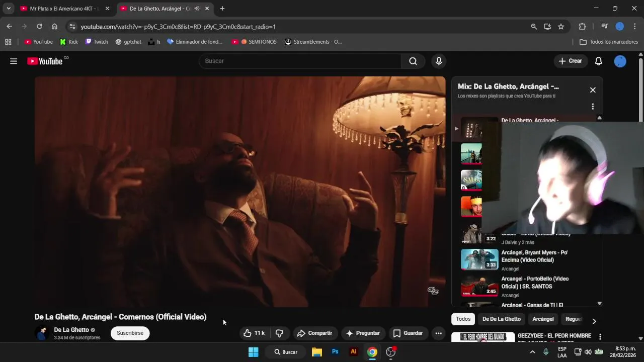Open the Chrome three-dot menu
Screen dimensions: 644x362
pyautogui.click(x=635, y=27)
